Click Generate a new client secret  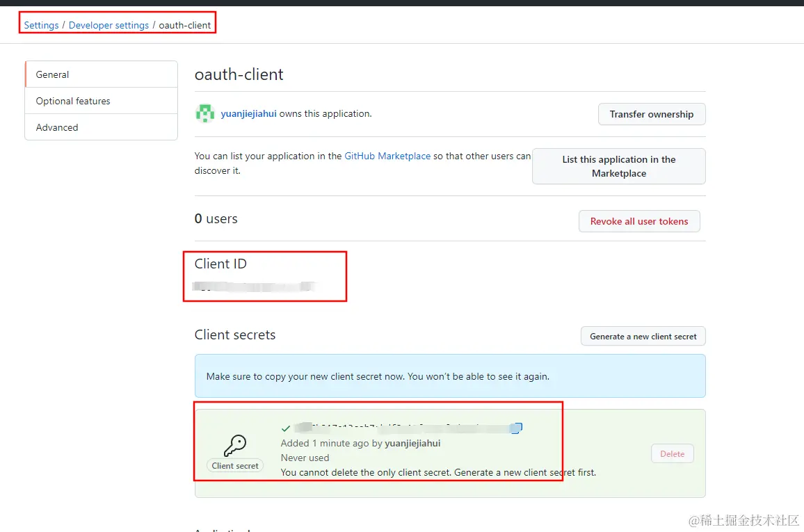pos(643,336)
